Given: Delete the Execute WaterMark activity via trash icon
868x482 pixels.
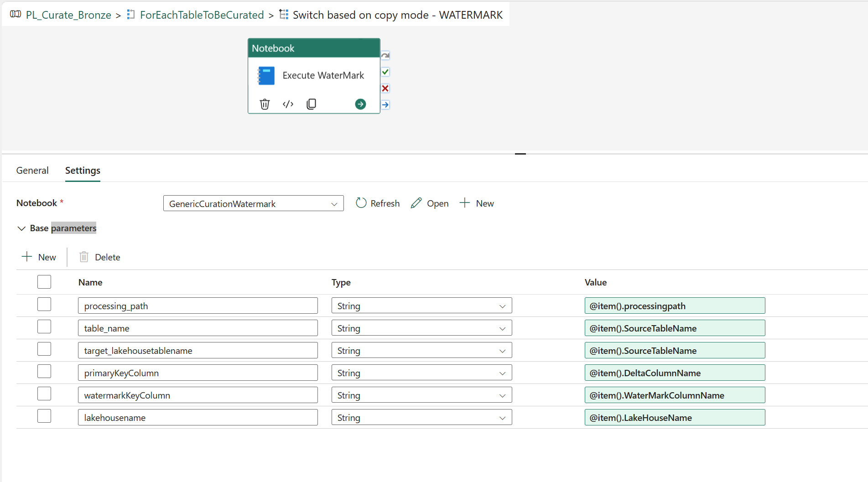Looking at the screenshot, I should pyautogui.click(x=265, y=104).
